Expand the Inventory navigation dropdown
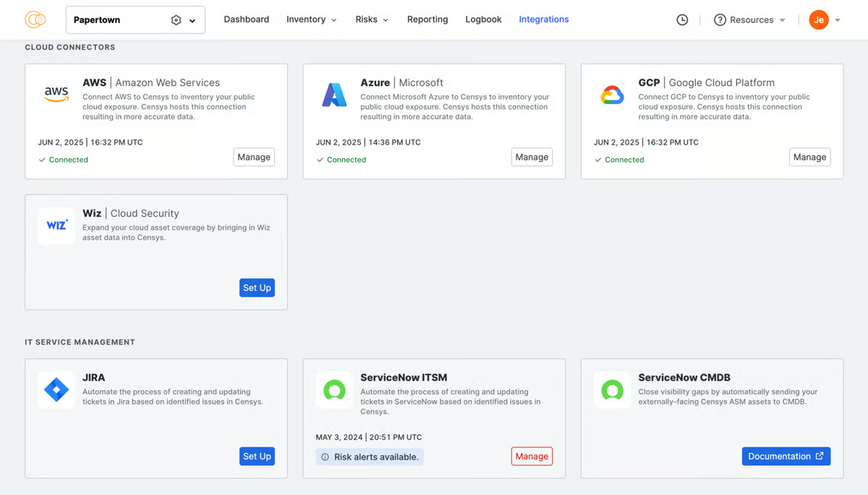 311,20
